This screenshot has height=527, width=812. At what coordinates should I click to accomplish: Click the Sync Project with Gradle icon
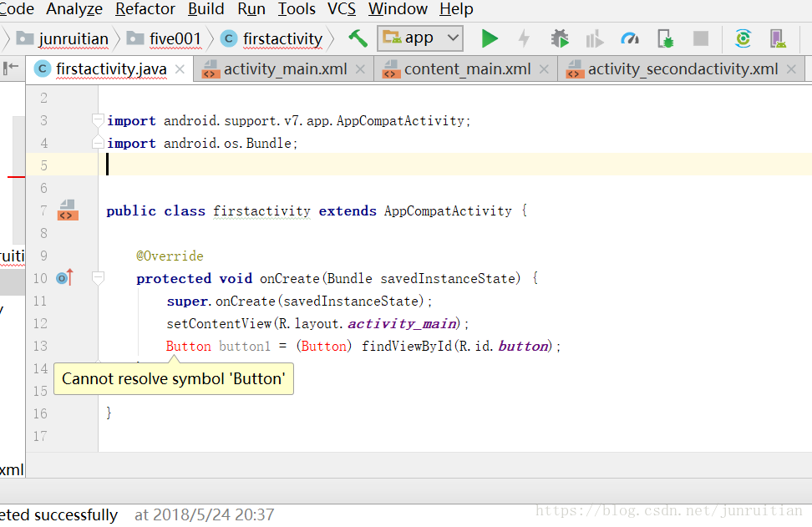743,38
